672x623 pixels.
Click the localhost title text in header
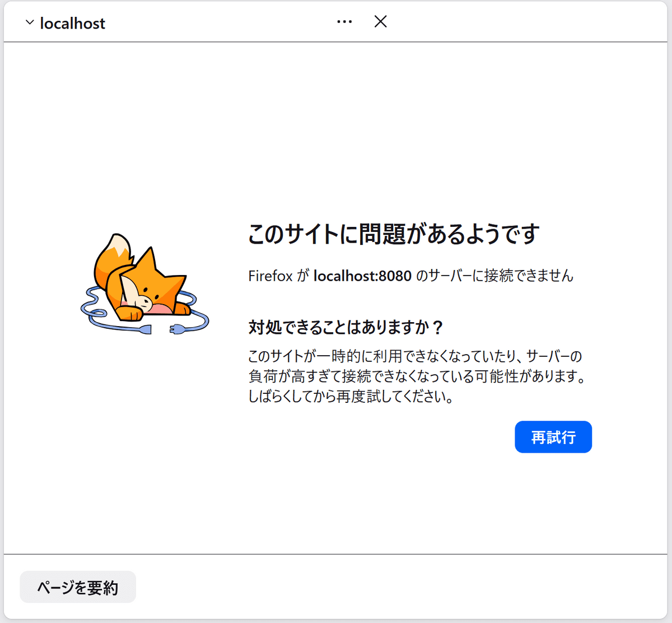[73, 23]
